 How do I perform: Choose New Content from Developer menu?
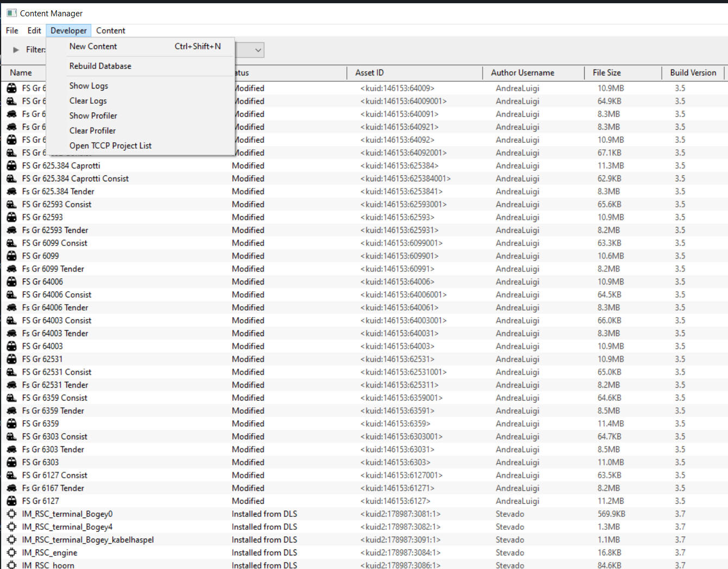click(x=141, y=47)
